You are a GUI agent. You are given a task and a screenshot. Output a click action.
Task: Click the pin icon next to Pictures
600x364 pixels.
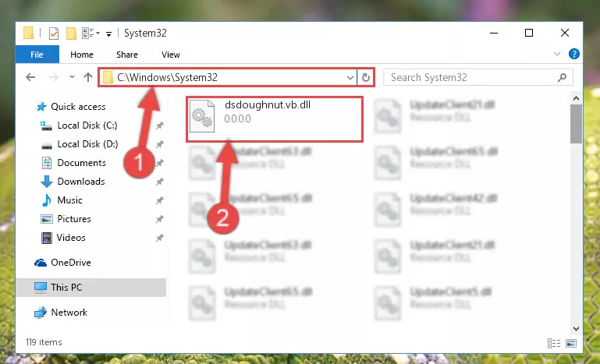160,219
